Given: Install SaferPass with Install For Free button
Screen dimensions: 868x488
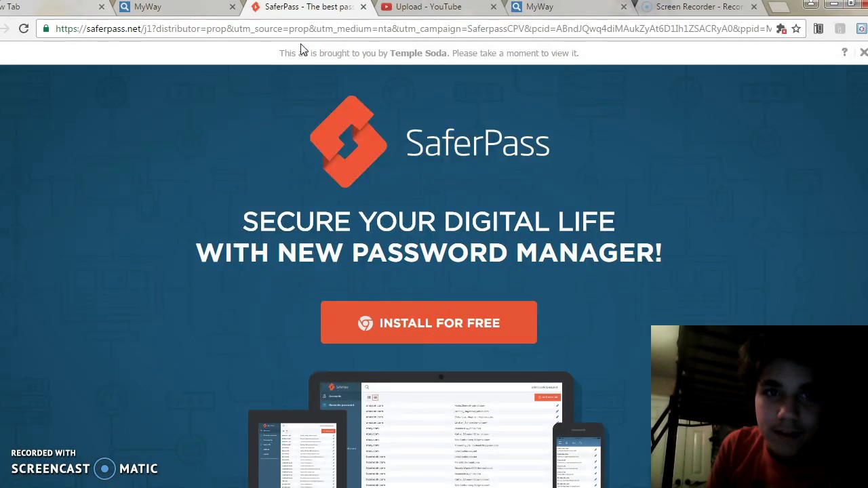Looking at the screenshot, I should click(x=429, y=323).
